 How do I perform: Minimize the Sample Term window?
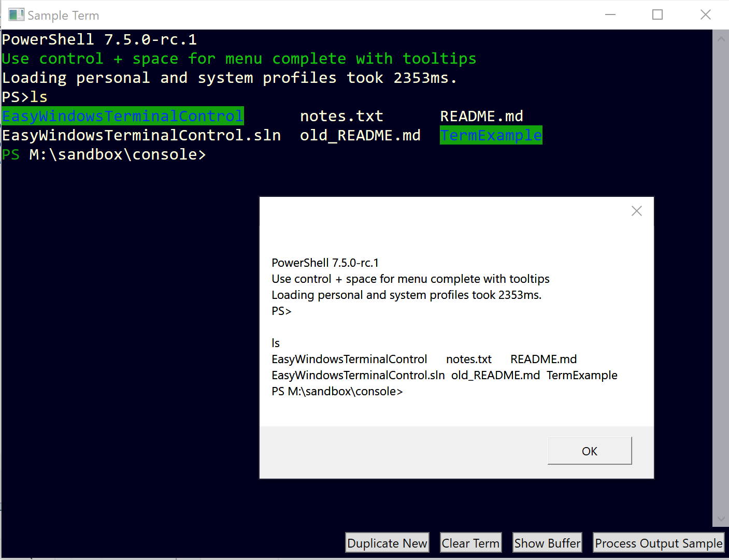coord(610,15)
